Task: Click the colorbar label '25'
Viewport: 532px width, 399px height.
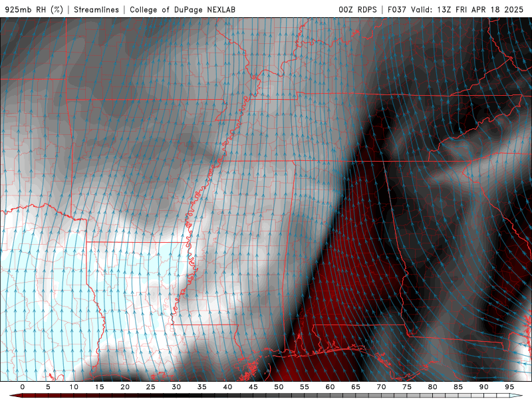Action: tap(151, 387)
